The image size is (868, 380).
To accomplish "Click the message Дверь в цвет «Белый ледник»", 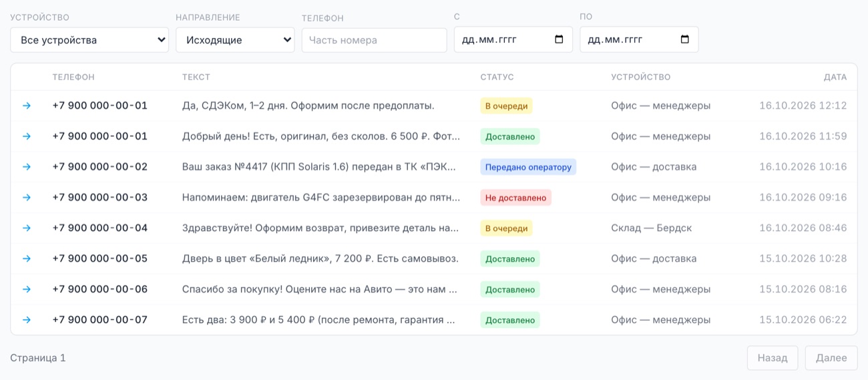I will pos(320,259).
